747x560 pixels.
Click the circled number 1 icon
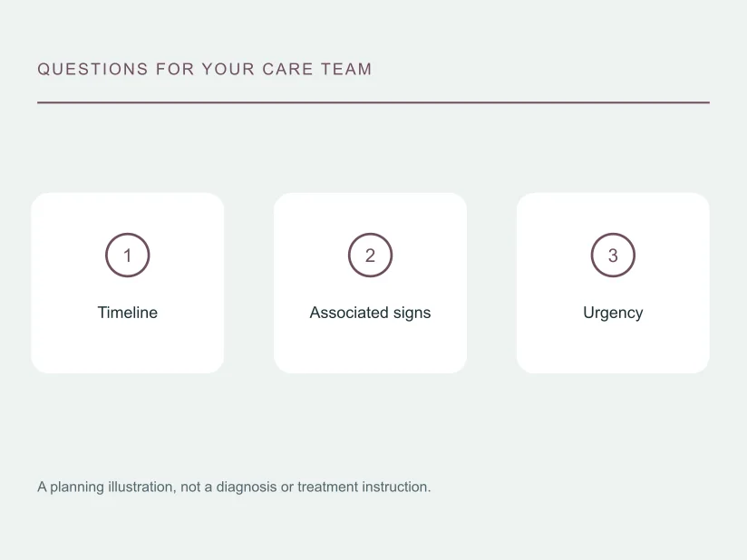click(x=127, y=256)
